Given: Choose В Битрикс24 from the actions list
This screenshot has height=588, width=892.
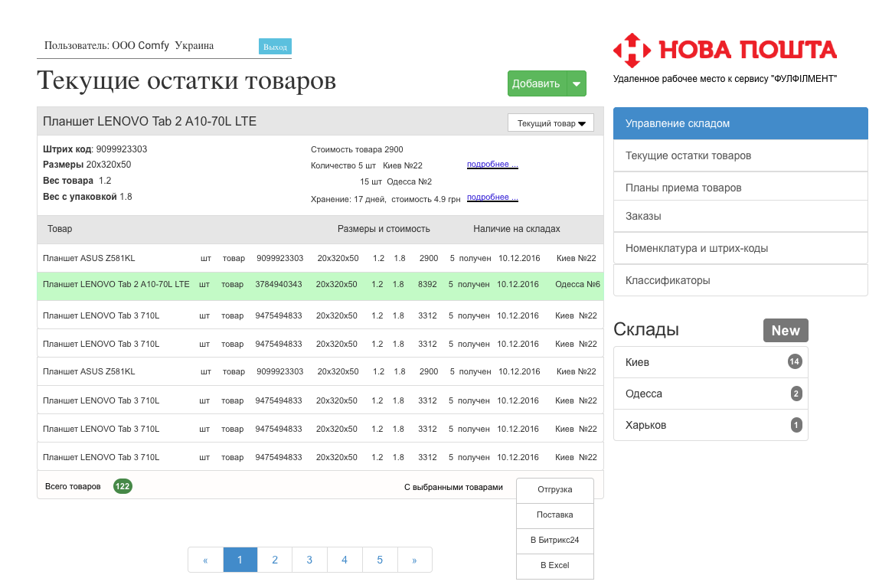Looking at the screenshot, I should (x=554, y=541).
